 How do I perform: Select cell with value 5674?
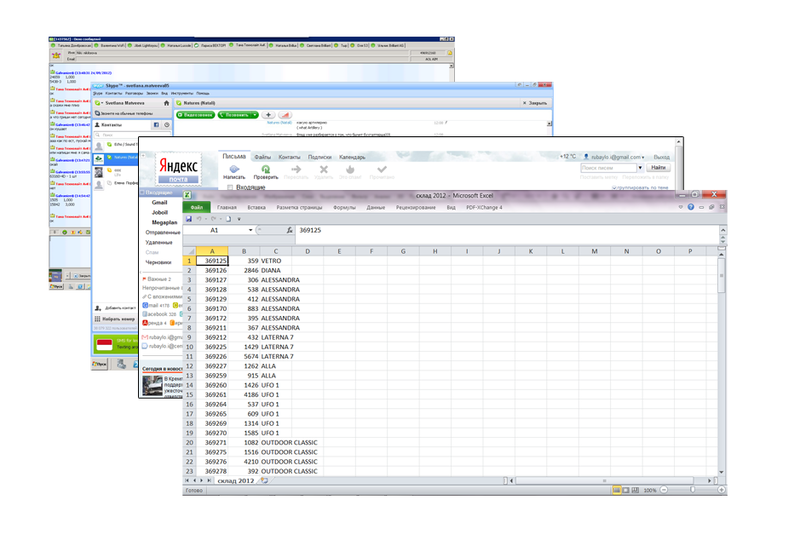[244, 357]
